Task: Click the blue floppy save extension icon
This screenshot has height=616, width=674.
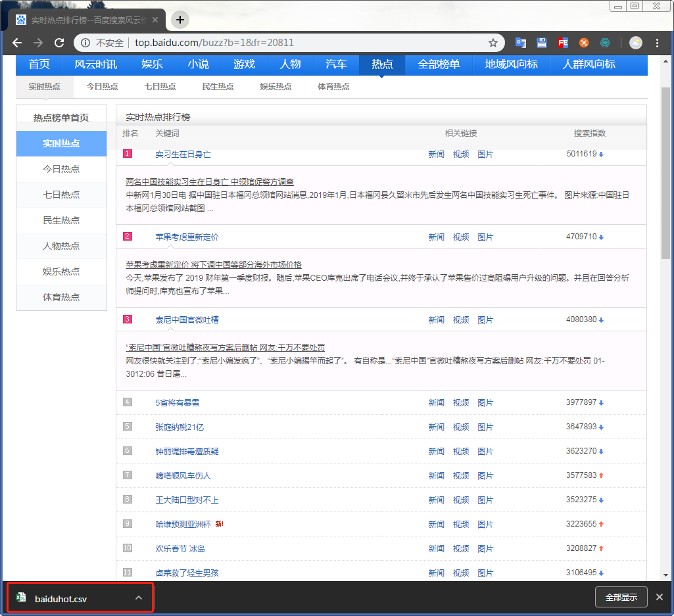Action: point(542,43)
